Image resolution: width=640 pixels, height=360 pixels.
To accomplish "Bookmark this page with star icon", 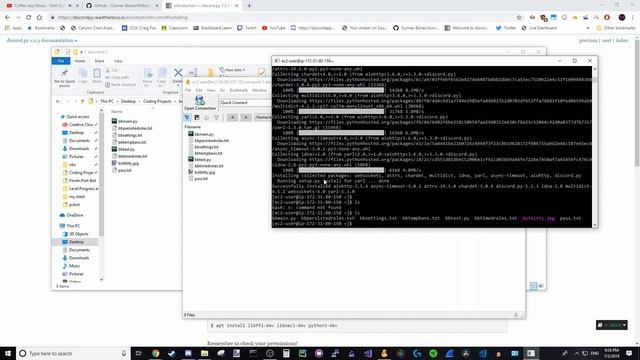I will (x=519, y=18).
